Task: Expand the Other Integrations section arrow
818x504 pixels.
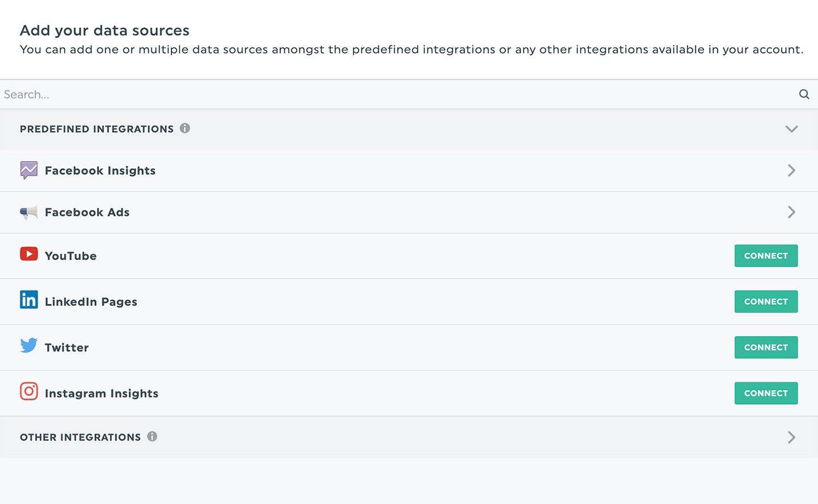Action: click(791, 437)
